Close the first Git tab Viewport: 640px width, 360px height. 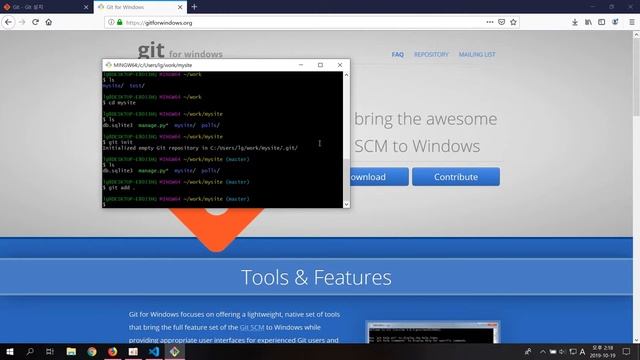click(86, 7)
